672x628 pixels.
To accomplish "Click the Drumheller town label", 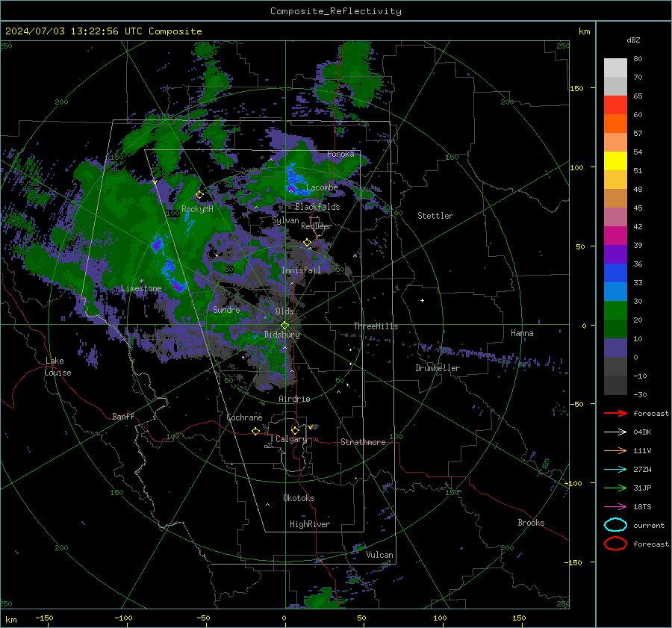I will click(x=438, y=368).
